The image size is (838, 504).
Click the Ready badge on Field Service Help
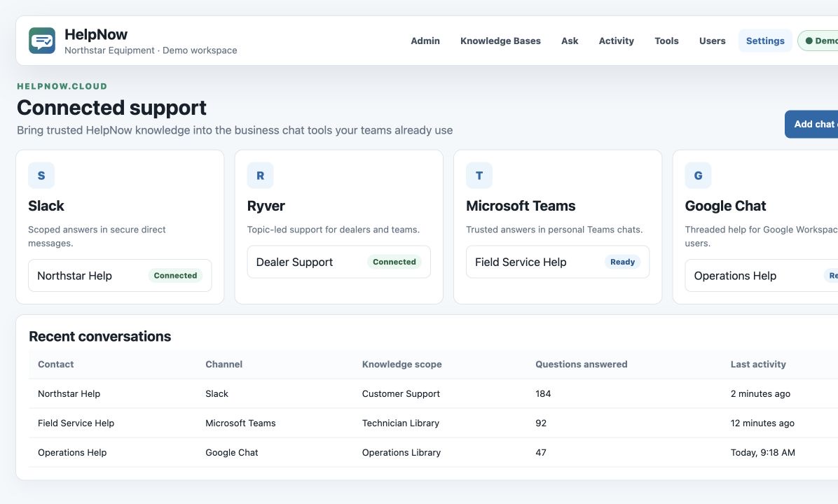[x=623, y=262]
